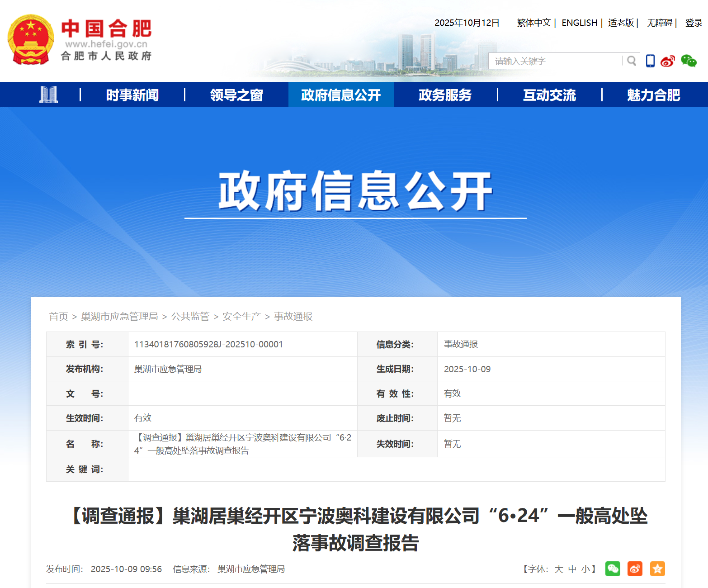Screen dimensions: 708x588
Task: Open the 政务服务 navigation menu
Action: pyautogui.click(x=445, y=95)
